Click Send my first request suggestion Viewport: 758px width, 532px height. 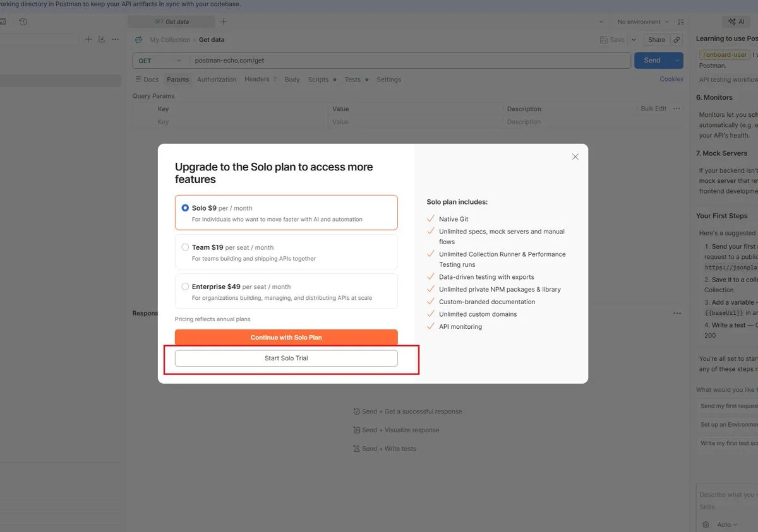point(727,406)
